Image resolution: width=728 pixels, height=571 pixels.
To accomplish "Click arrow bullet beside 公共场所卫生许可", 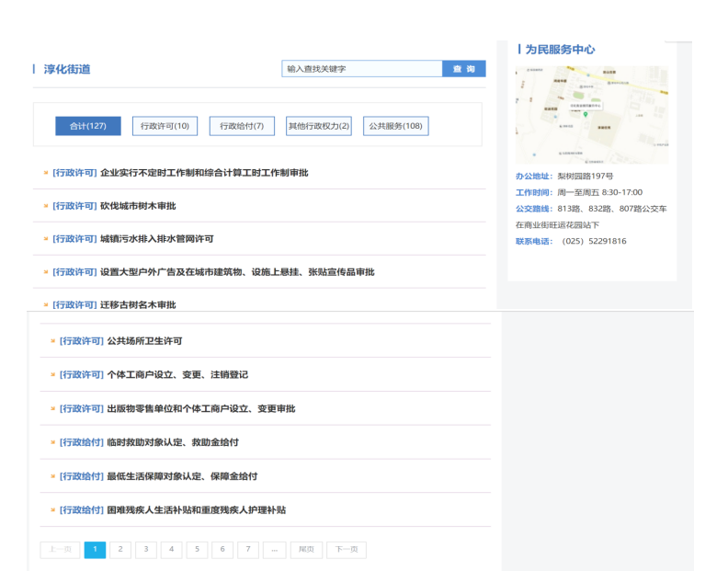I will tap(53, 341).
